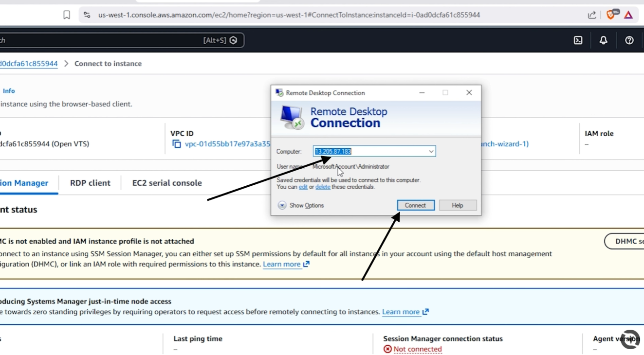Click launch-wizard-1 security group link
The width and height of the screenshot is (644, 355).
coord(504,144)
